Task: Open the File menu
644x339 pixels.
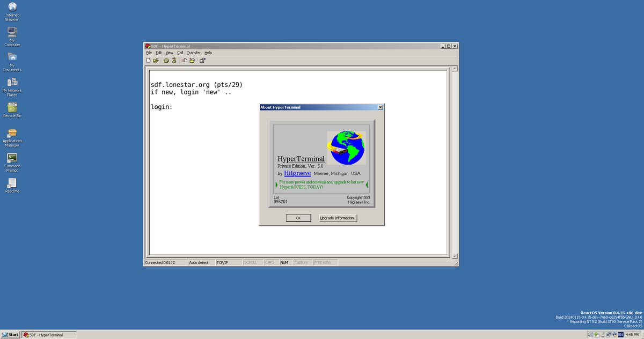Action: [149, 53]
